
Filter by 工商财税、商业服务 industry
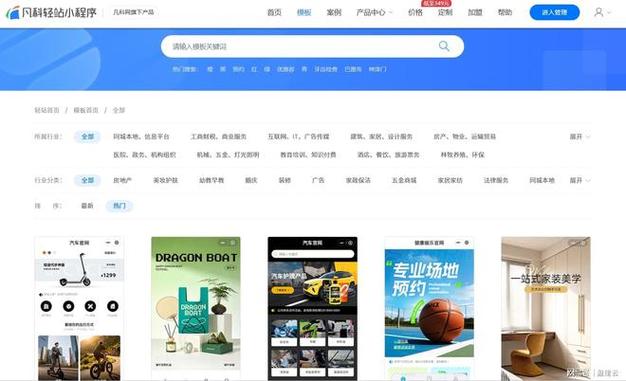[x=219, y=137]
